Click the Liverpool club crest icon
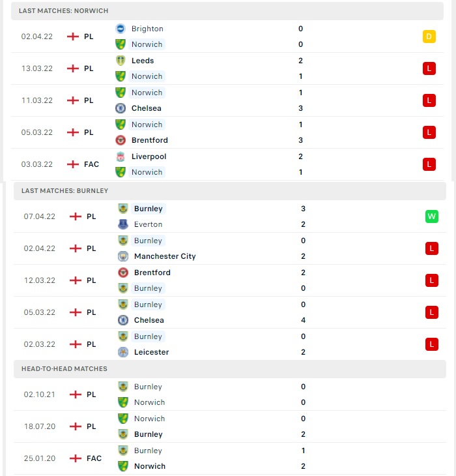The image size is (456, 476). coord(121,156)
